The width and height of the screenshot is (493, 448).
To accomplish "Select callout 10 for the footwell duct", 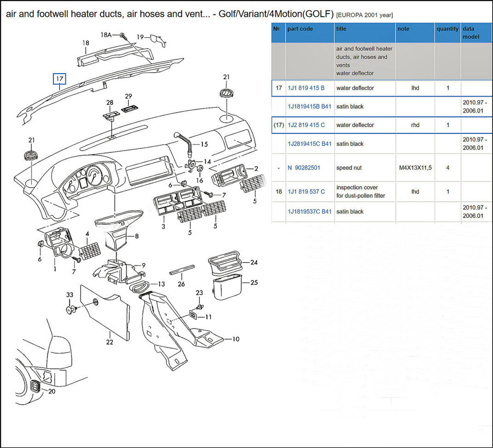I will [236, 339].
